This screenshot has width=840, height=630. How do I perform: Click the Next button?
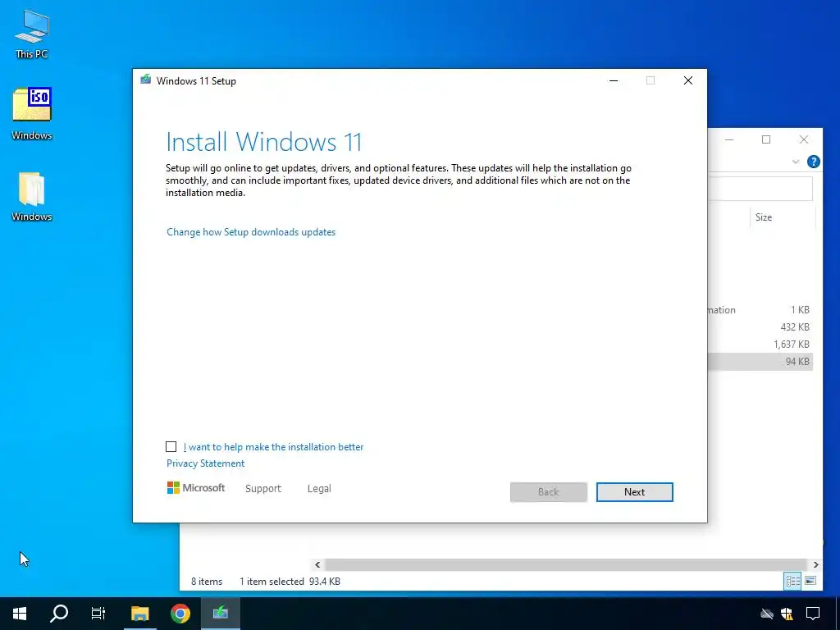coord(634,492)
